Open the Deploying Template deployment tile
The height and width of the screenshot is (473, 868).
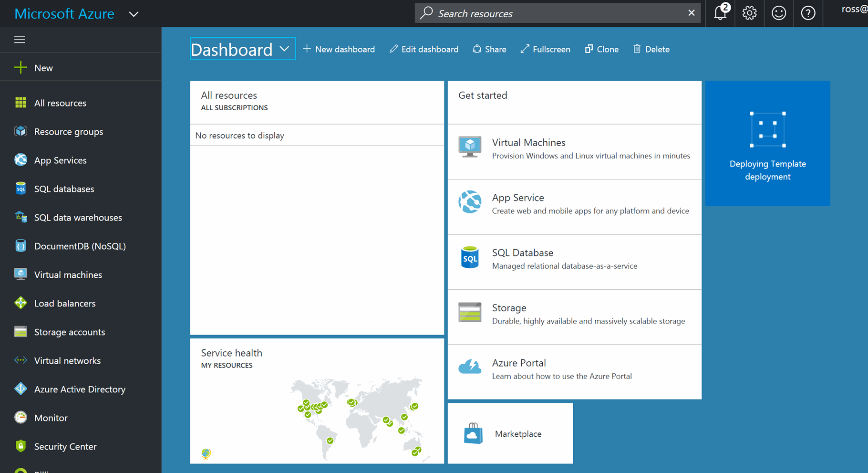point(767,143)
